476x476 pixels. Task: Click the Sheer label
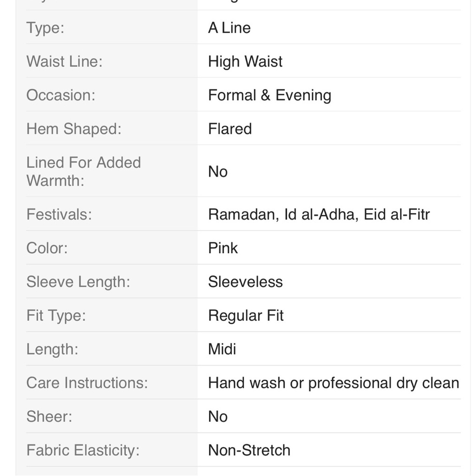[49, 416]
